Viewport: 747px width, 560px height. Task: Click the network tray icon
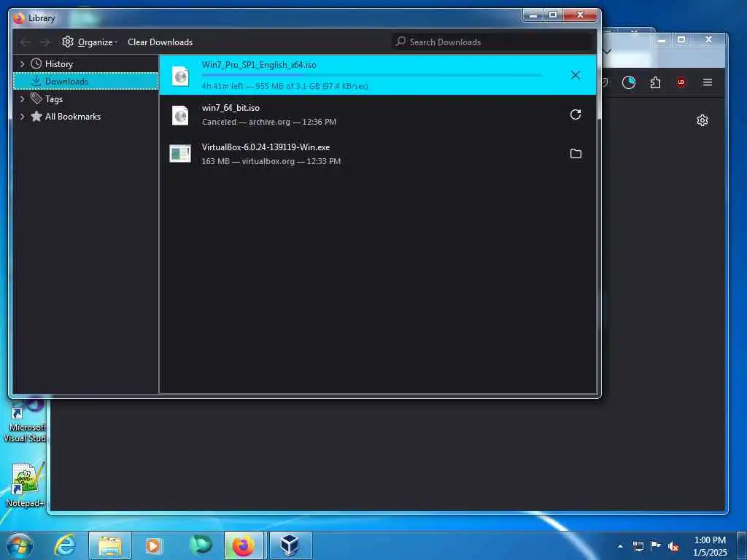638,547
